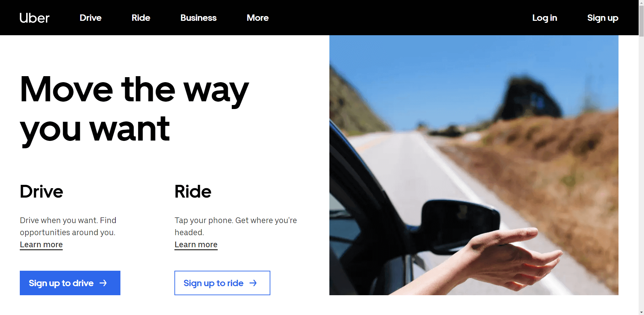Screen dimensions: 644x315
Task: Click the large Drive section heading
Action: 42,192
